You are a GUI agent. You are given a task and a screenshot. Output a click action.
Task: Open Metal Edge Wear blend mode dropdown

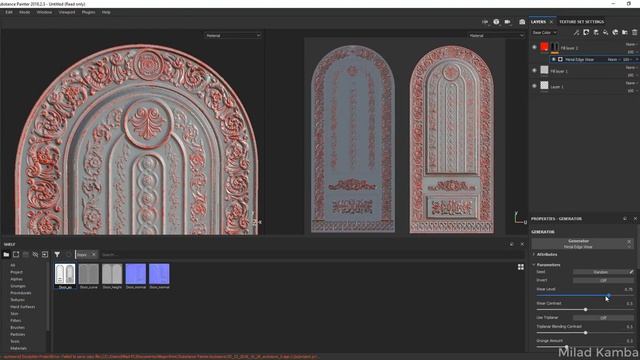point(613,60)
